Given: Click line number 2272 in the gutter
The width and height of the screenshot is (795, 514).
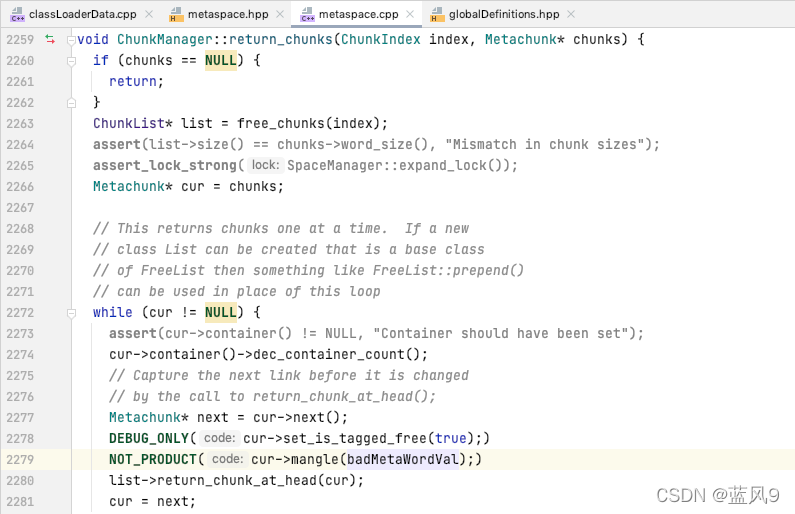Looking at the screenshot, I should tap(20, 312).
